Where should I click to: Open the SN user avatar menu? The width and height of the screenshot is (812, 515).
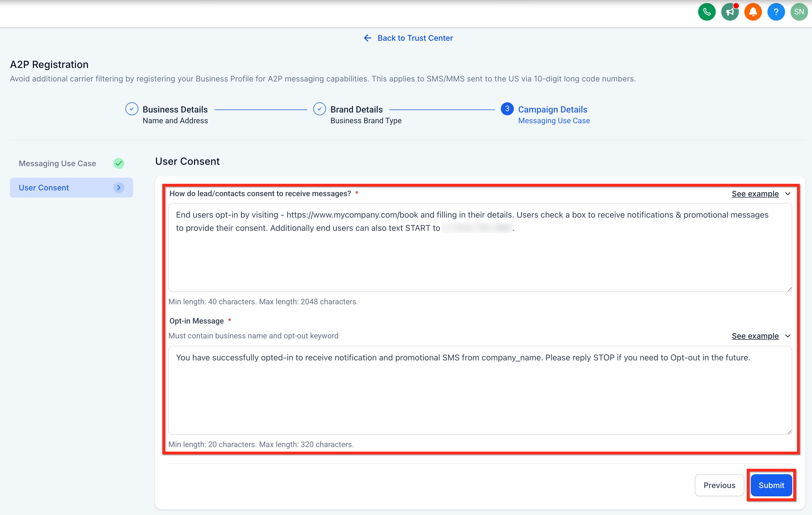(x=799, y=12)
